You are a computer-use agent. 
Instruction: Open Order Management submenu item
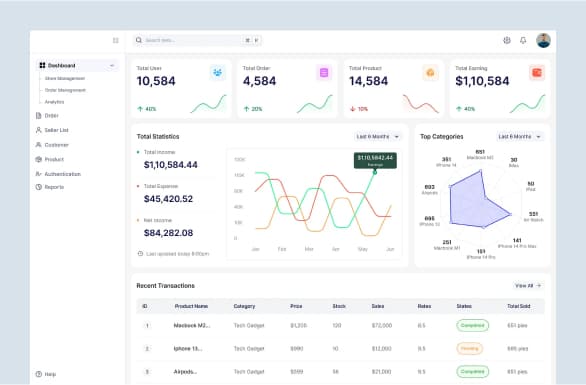click(x=65, y=90)
